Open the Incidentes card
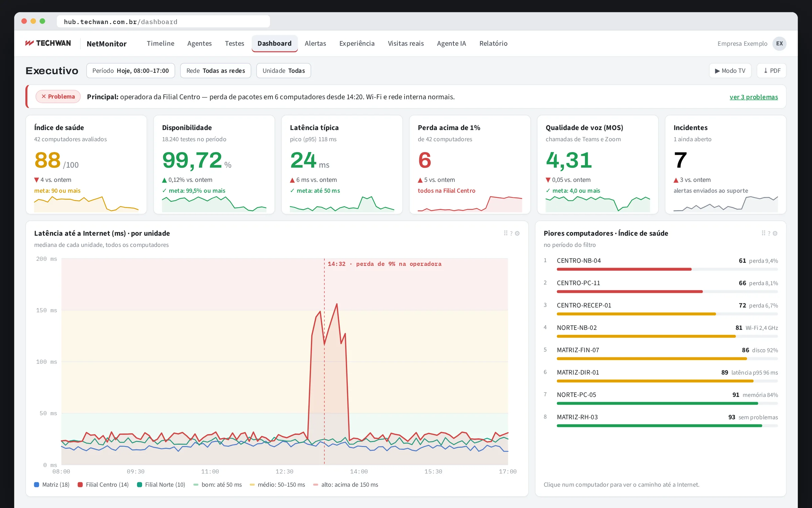 point(726,165)
